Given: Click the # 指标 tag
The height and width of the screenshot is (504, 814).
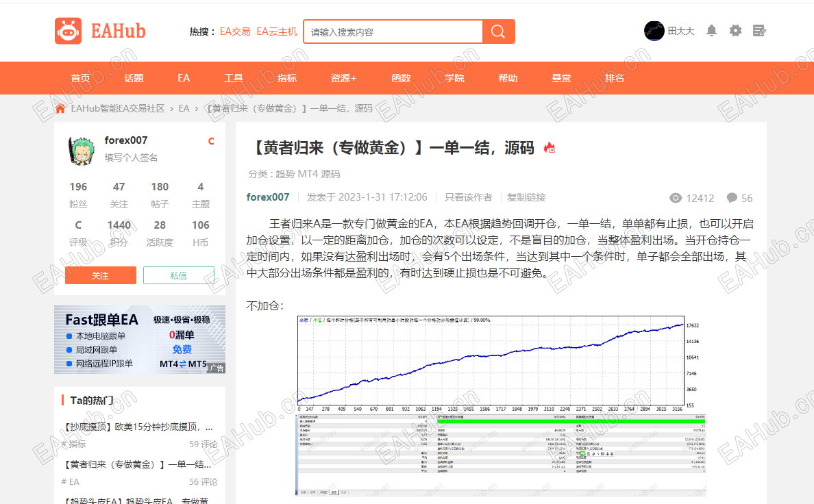Looking at the screenshot, I should tap(74, 444).
